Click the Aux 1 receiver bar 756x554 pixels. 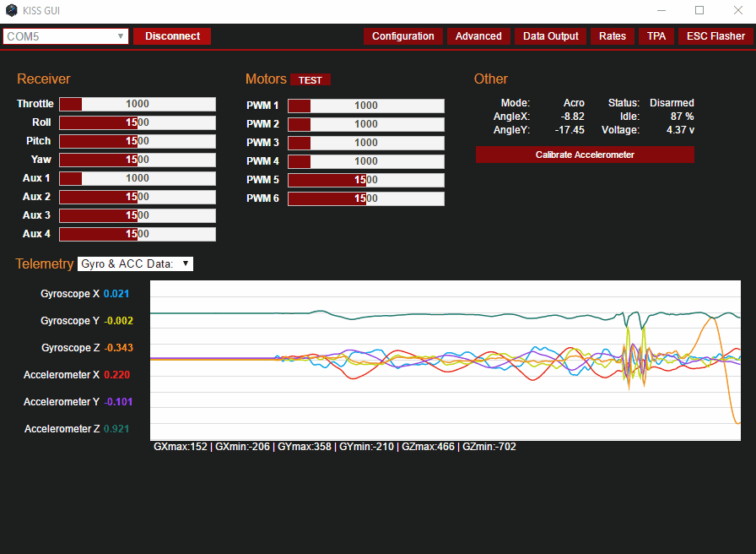(138, 178)
